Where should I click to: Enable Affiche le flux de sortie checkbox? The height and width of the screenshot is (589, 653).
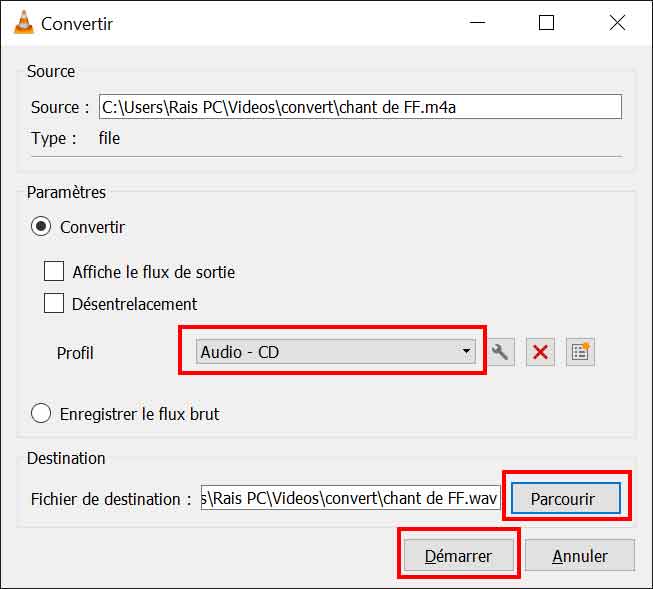pos(54,271)
